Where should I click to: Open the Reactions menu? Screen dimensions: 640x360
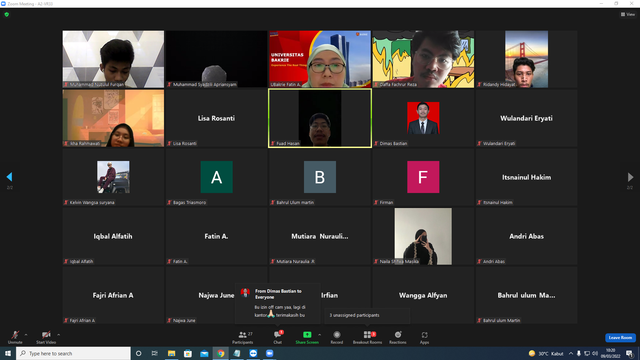(398, 337)
